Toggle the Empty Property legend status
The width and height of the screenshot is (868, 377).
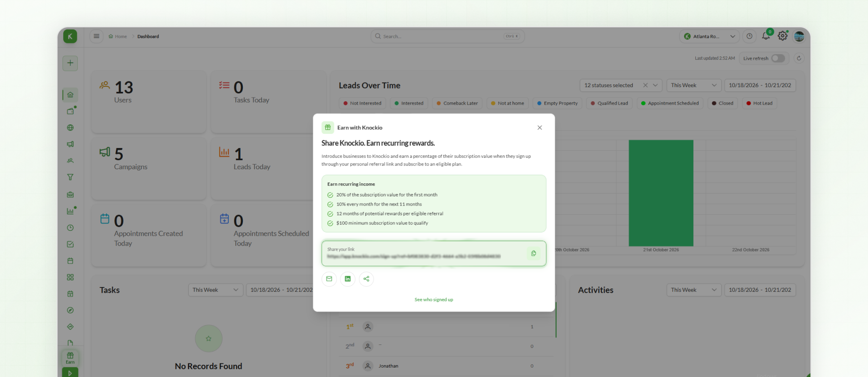(x=557, y=103)
